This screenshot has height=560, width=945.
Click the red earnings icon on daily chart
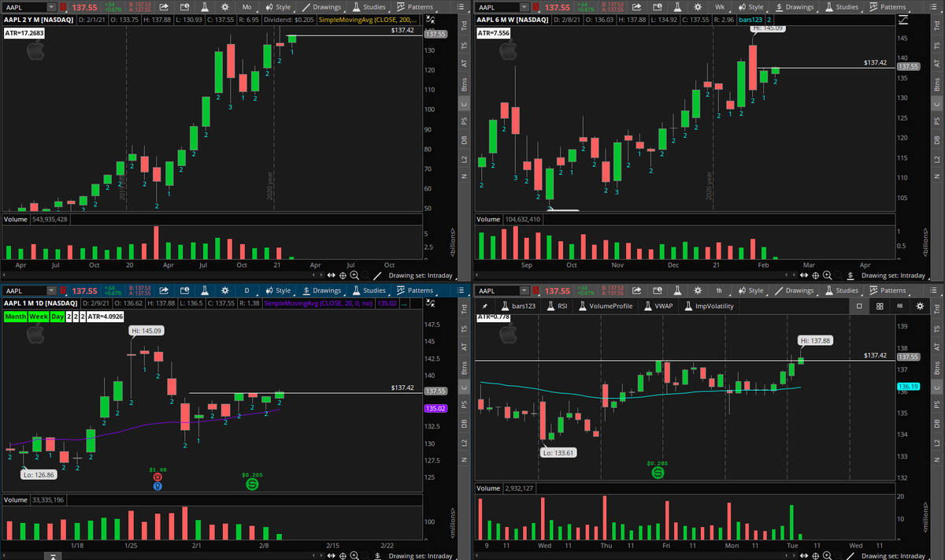click(x=157, y=477)
